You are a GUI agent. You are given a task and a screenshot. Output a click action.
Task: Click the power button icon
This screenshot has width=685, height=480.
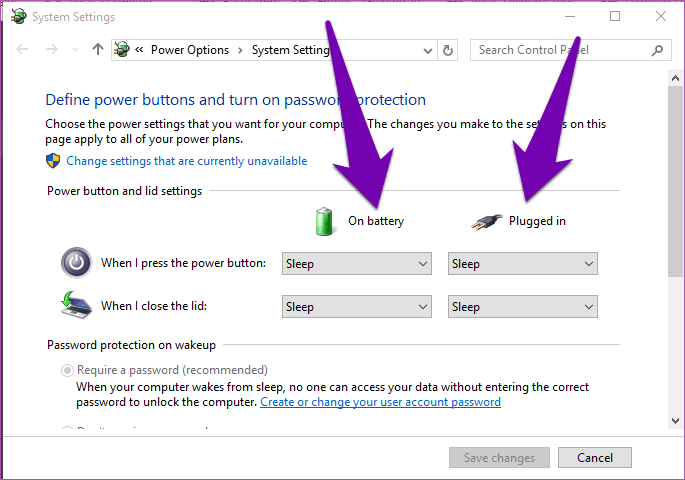(76, 263)
